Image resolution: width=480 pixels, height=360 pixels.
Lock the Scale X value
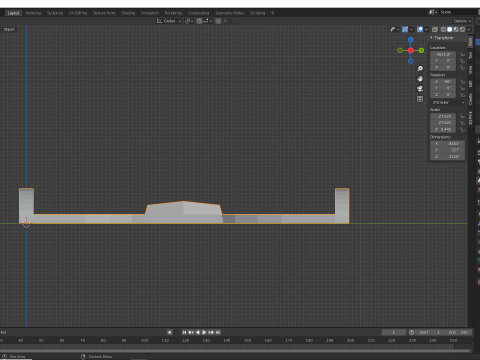point(462,116)
